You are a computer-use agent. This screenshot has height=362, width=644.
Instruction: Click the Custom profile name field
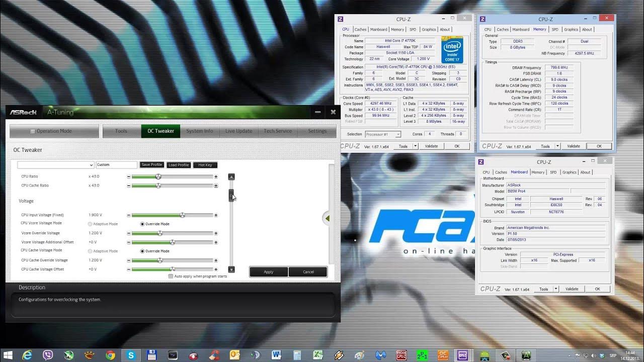point(116,165)
